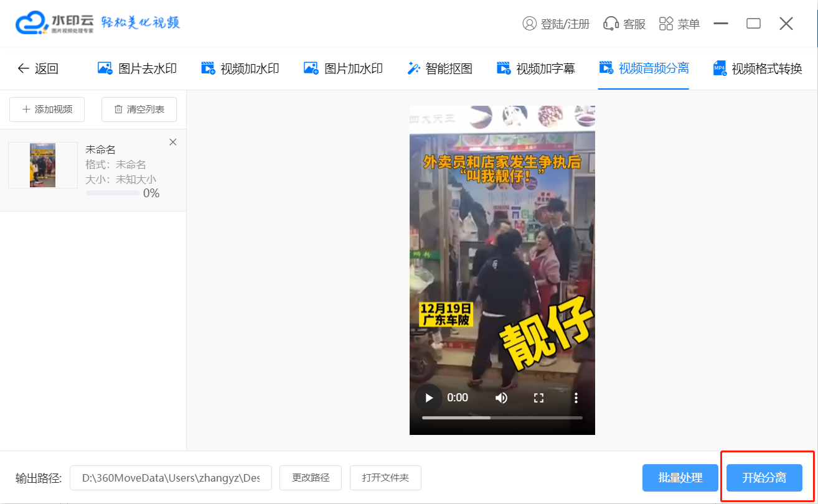This screenshot has height=504, width=818.
Task: Switch to 图片去水印 tab
Action: [x=138, y=68]
